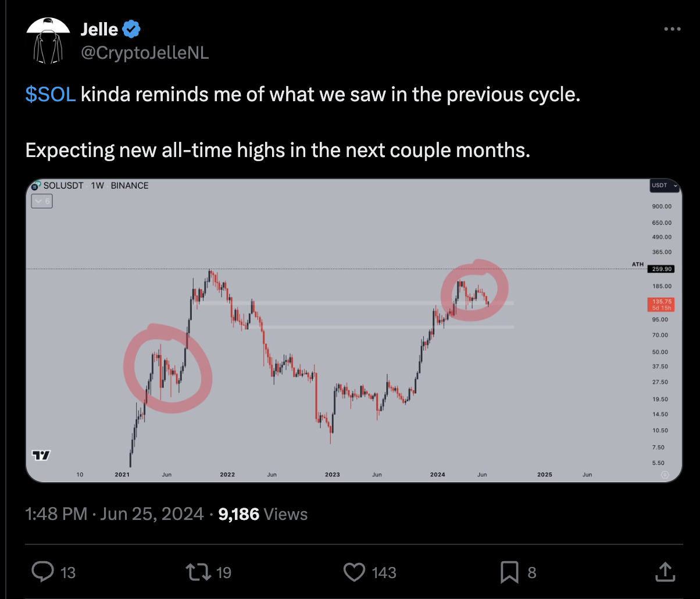Click the chart settings gear in the corner
700x599 pixels.
click(x=665, y=475)
